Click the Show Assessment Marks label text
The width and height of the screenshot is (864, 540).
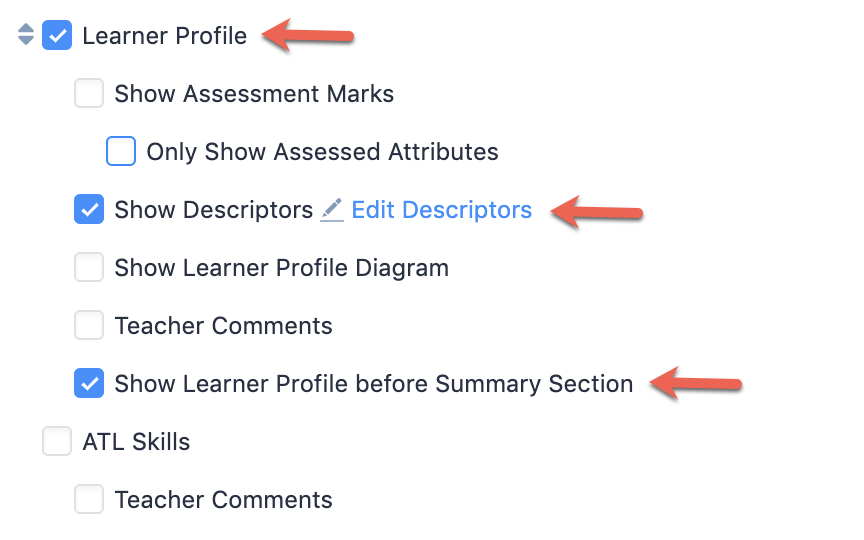click(254, 94)
